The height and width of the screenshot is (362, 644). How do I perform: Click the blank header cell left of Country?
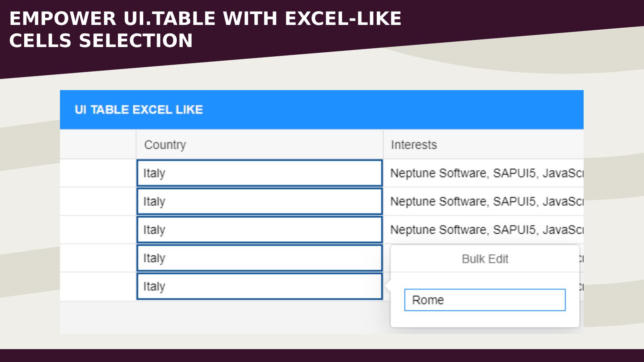98,145
